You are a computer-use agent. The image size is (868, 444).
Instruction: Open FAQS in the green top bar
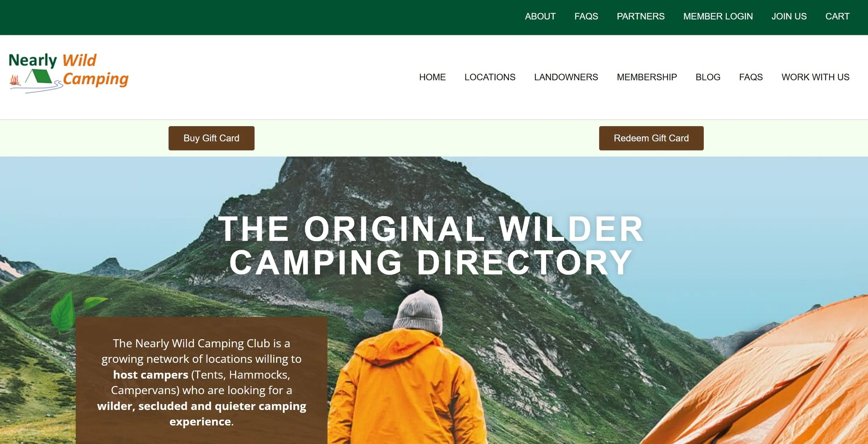click(x=586, y=16)
